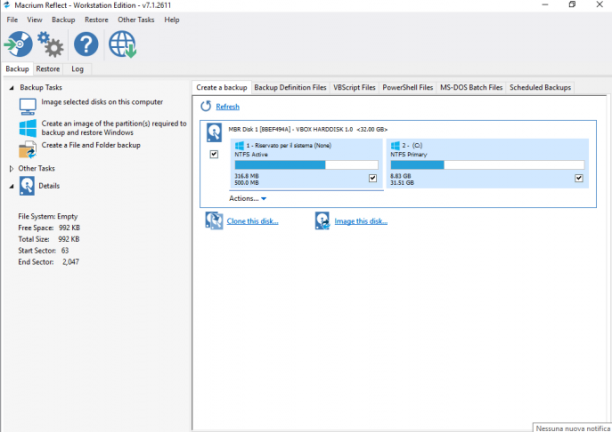Open the Restore menu in menu bar
The height and width of the screenshot is (432, 612).
[x=96, y=20]
